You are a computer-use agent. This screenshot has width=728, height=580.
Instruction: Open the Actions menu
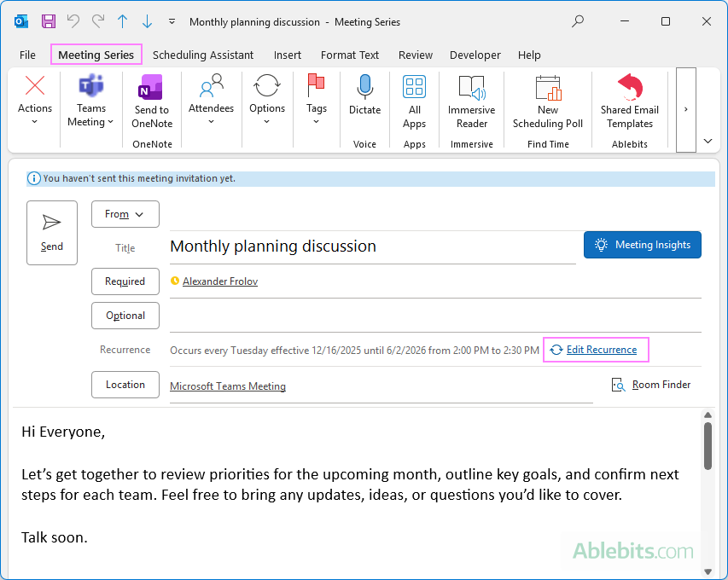coord(34,96)
